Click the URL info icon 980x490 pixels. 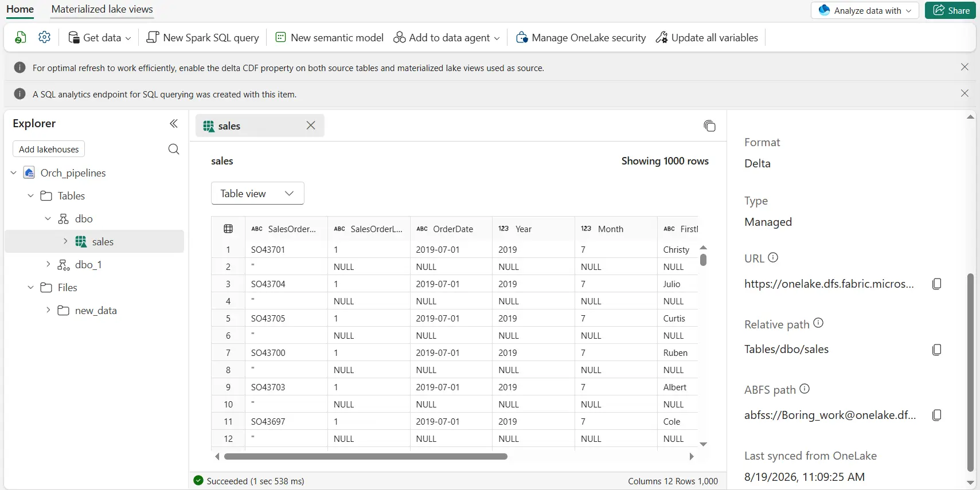click(773, 257)
